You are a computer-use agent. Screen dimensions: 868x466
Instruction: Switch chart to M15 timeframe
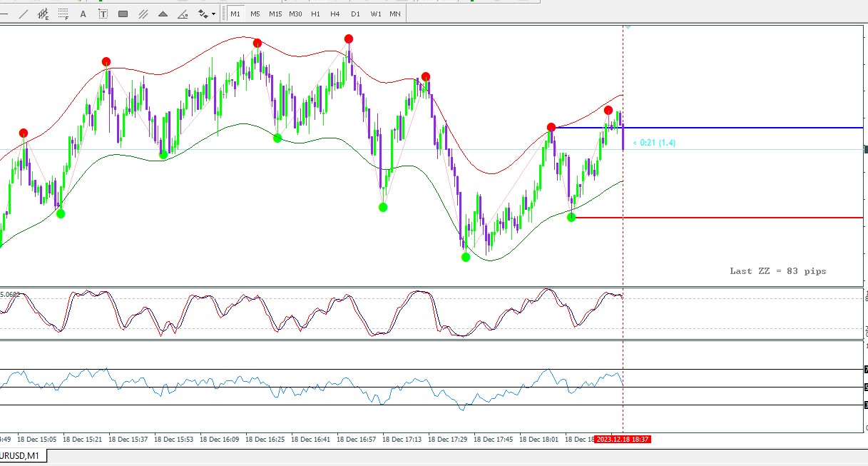tap(275, 14)
